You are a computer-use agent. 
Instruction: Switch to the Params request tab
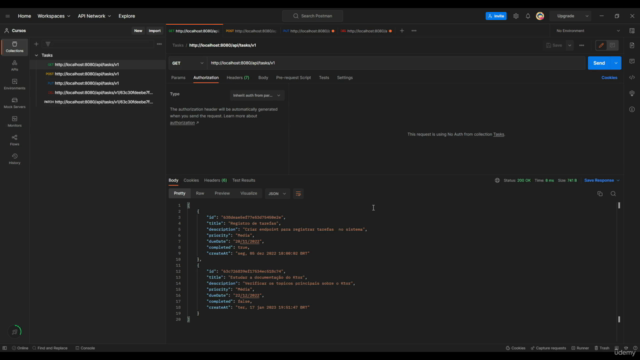coord(178,78)
